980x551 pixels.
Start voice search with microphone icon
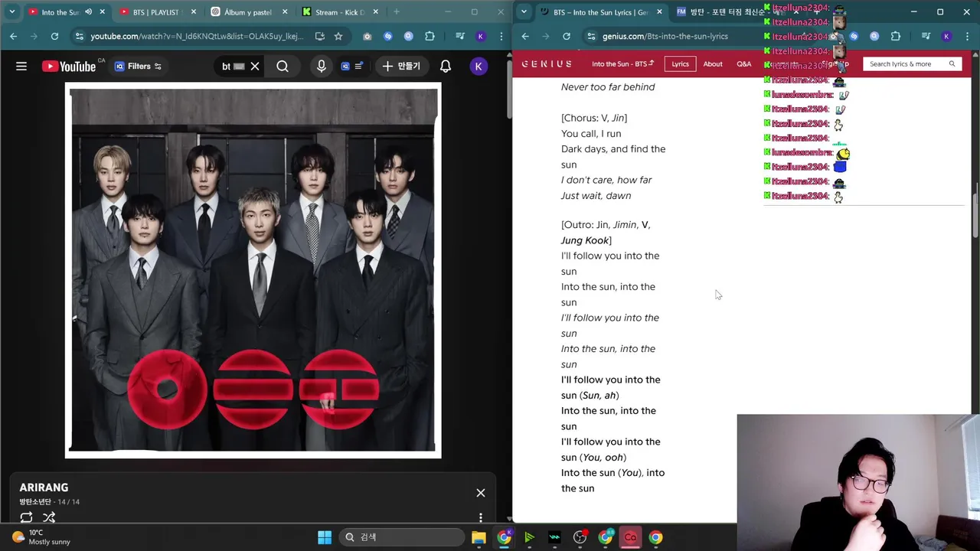tap(322, 67)
